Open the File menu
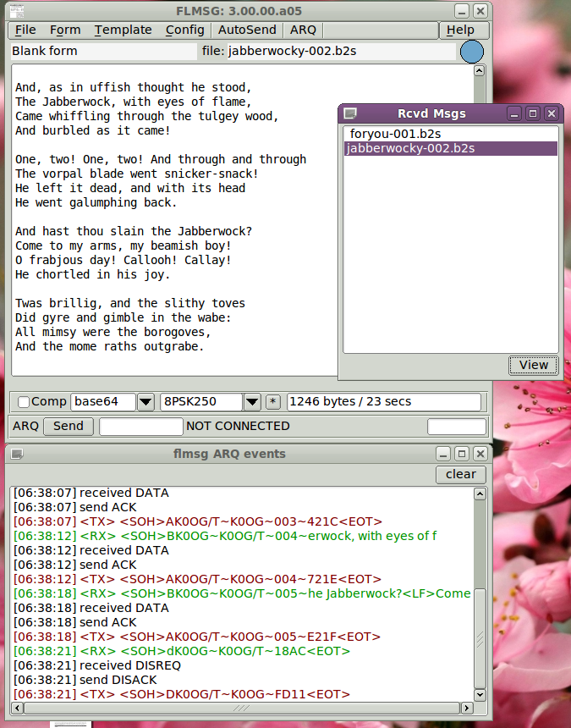 [x=25, y=30]
